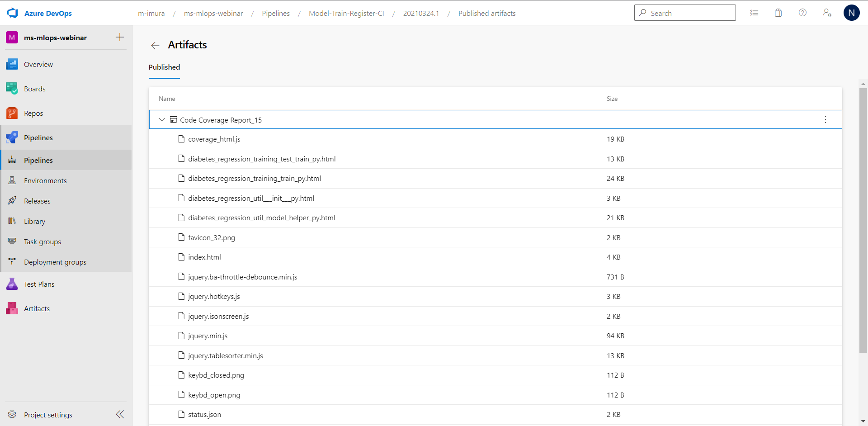Click the file icon beside index.html
This screenshot has height=426, width=868.
[x=181, y=257]
